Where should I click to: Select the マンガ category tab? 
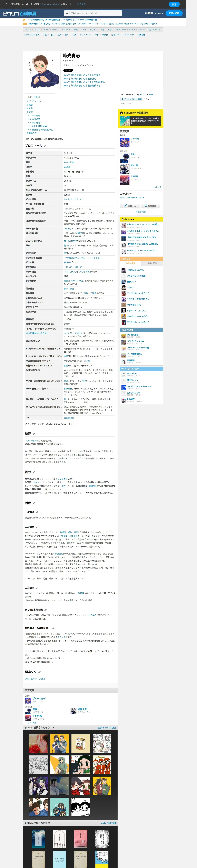coord(37,30)
